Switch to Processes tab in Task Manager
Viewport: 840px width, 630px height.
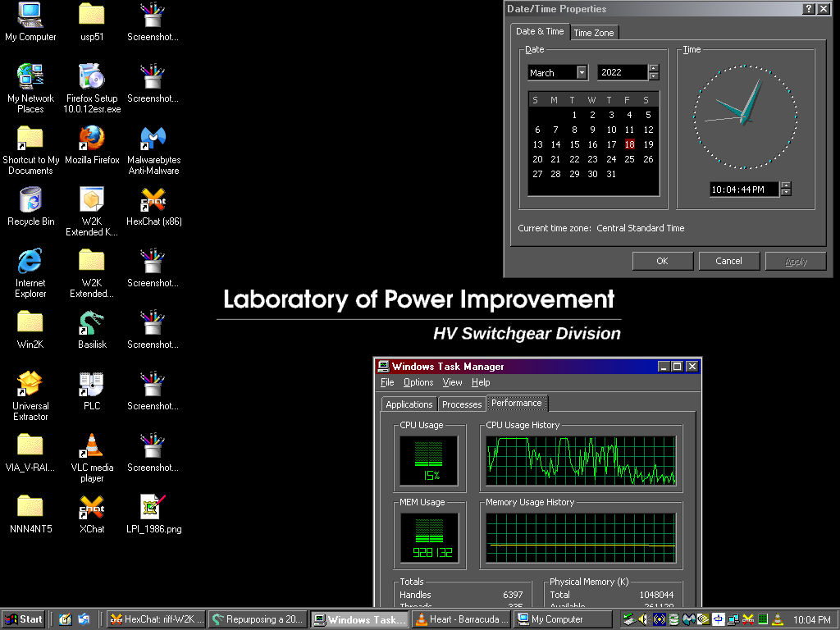click(461, 404)
